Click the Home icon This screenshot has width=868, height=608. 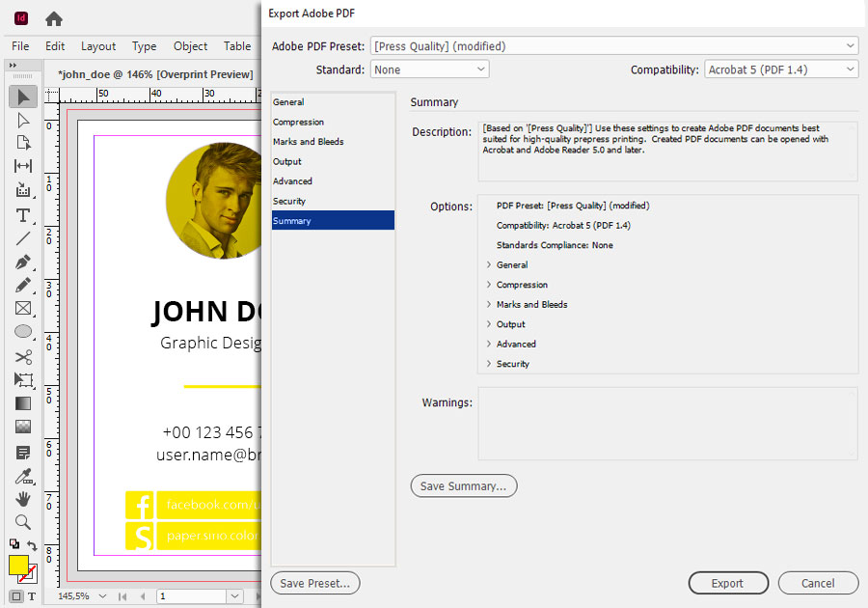[54, 19]
